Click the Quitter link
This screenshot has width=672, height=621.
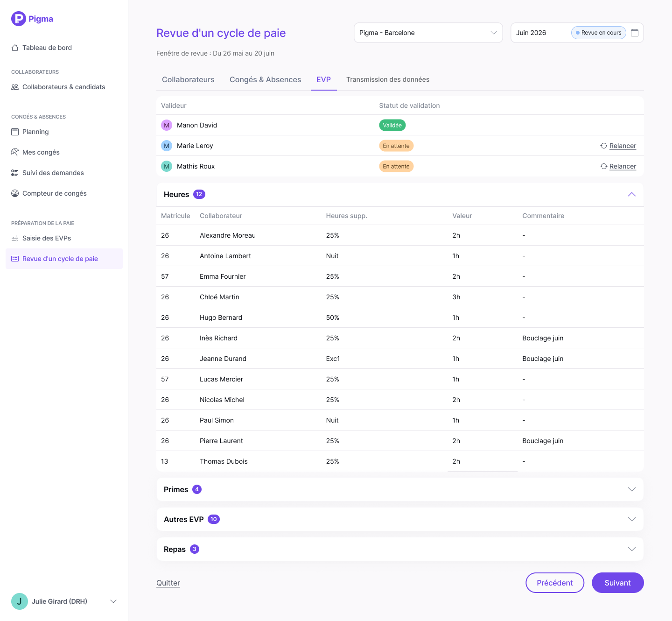(x=168, y=583)
